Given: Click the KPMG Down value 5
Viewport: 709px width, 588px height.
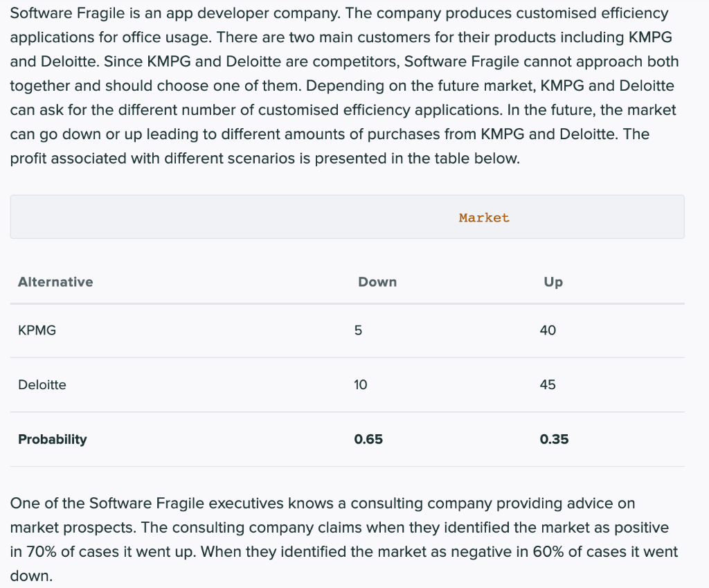Looking at the screenshot, I should click(x=358, y=330).
